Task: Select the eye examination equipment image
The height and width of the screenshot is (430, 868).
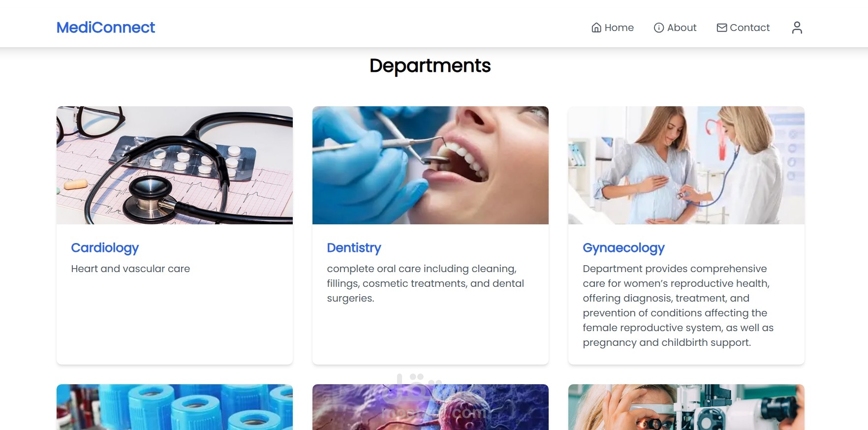Action: click(686, 407)
